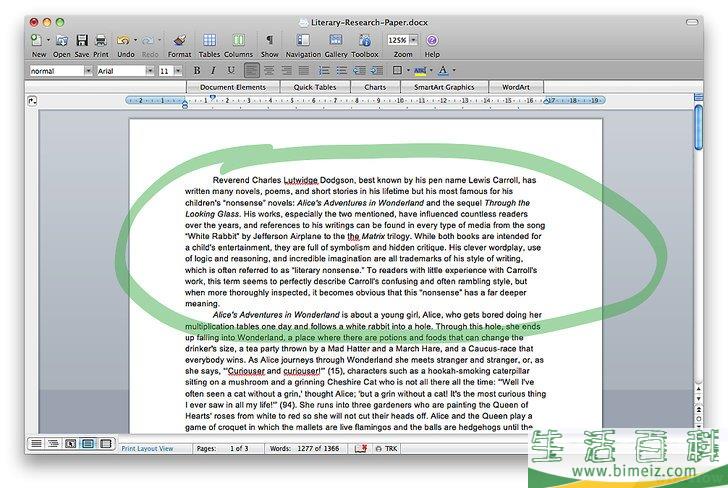Insert a table via Tables icon
The image size is (728, 488).
pyautogui.click(x=209, y=40)
